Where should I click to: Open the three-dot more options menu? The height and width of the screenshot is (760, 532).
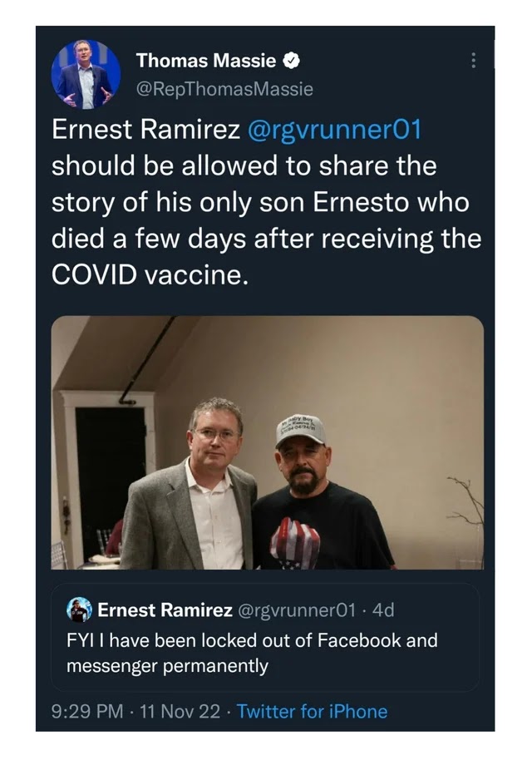474,61
